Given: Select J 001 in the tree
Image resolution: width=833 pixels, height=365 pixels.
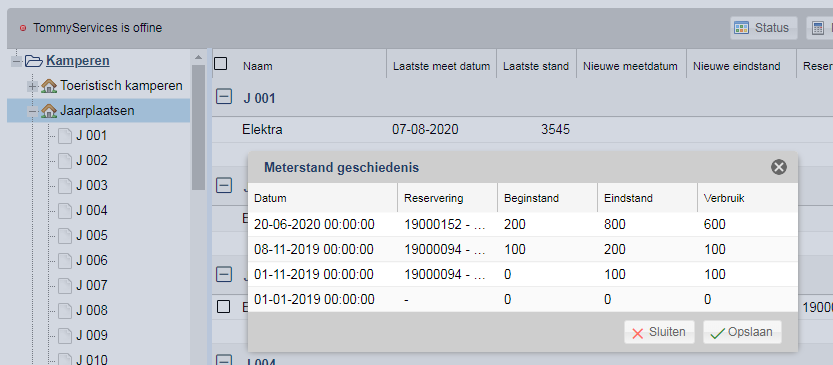Looking at the screenshot, I should [91, 136].
